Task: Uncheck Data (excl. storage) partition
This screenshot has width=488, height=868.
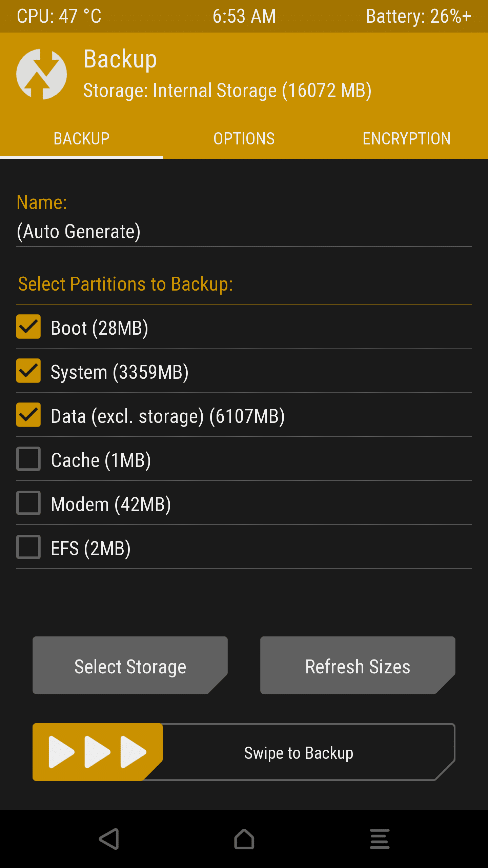Action: click(x=28, y=415)
